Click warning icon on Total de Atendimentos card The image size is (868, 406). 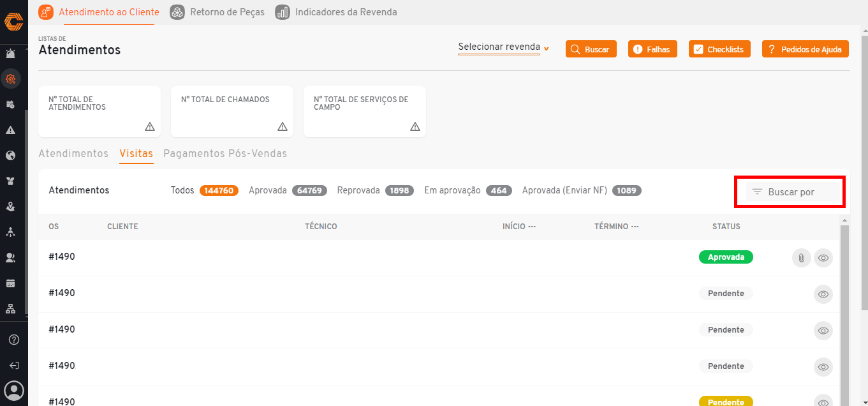(150, 126)
